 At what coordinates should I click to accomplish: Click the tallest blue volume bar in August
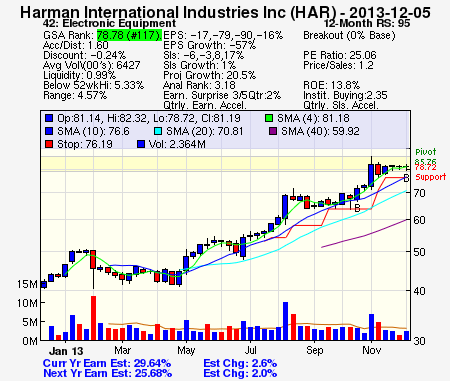tap(285, 321)
